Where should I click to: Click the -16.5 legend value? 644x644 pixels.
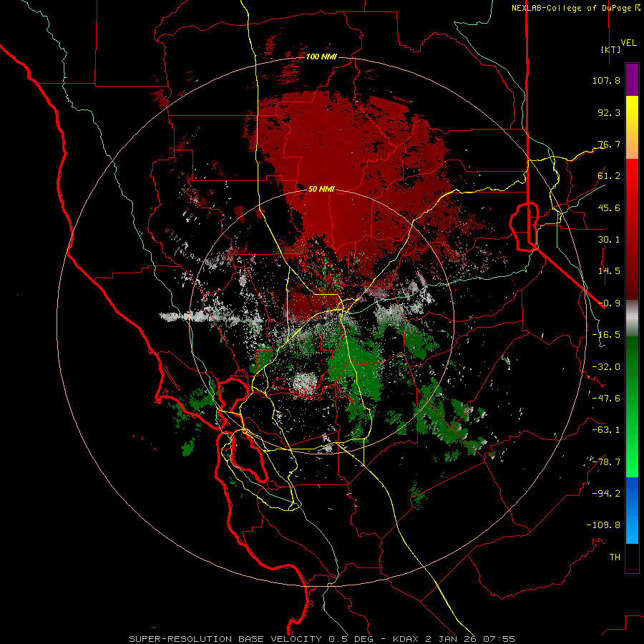pyautogui.click(x=606, y=335)
